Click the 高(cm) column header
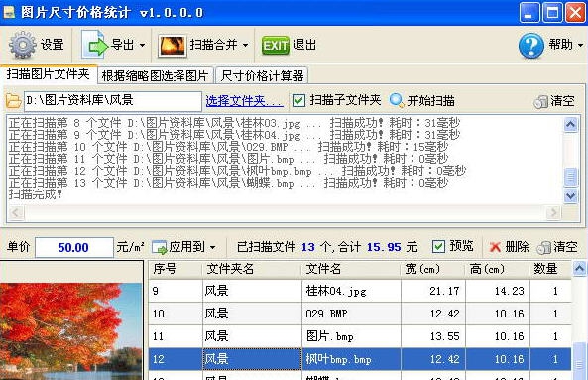The image size is (588, 380). [497, 269]
